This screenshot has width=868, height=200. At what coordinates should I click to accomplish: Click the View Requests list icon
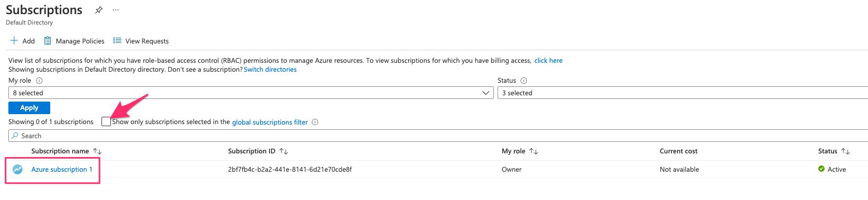coord(117,40)
